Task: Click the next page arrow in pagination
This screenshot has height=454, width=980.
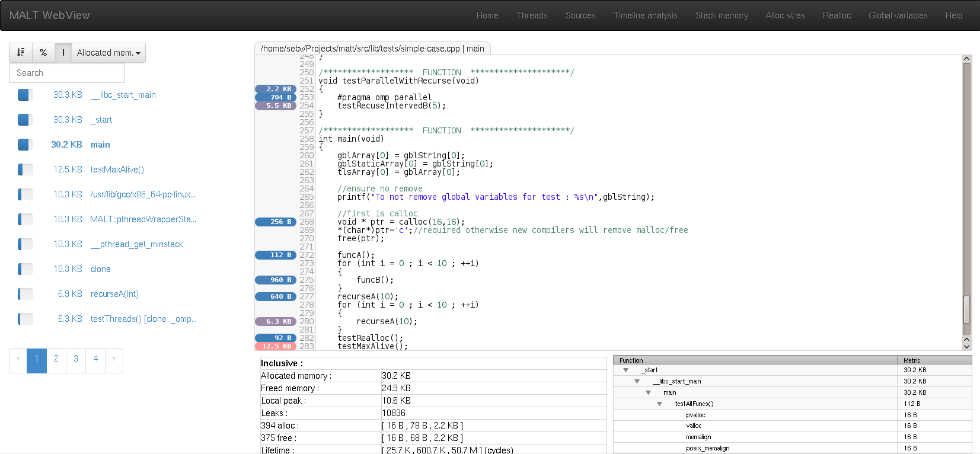Action: (x=114, y=359)
